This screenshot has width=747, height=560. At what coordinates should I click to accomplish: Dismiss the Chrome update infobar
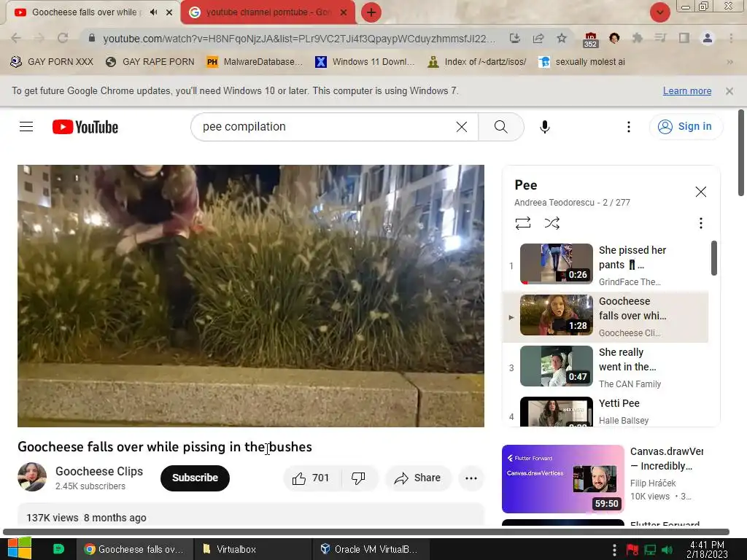pos(729,91)
